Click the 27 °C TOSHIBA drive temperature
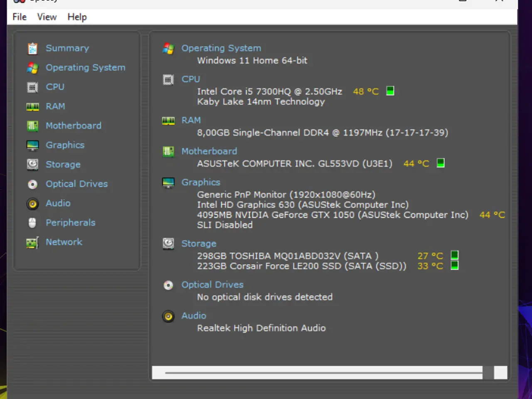532x399 pixels. pyautogui.click(x=430, y=256)
